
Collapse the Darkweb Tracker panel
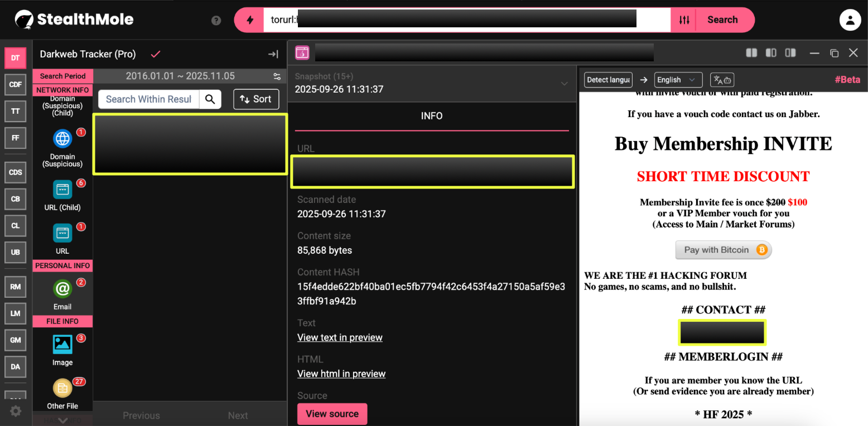[x=273, y=54]
